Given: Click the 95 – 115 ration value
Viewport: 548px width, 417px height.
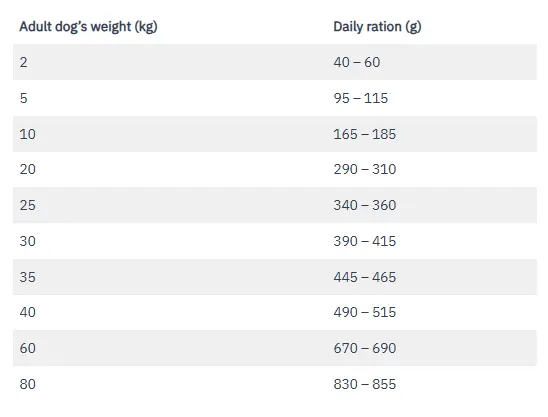Looking at the screenshot, I should point(361,98).
